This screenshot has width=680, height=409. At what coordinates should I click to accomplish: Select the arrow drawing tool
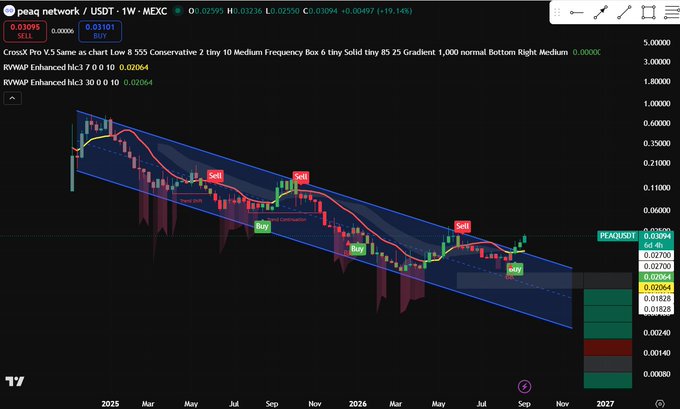(x=601, y=12)
